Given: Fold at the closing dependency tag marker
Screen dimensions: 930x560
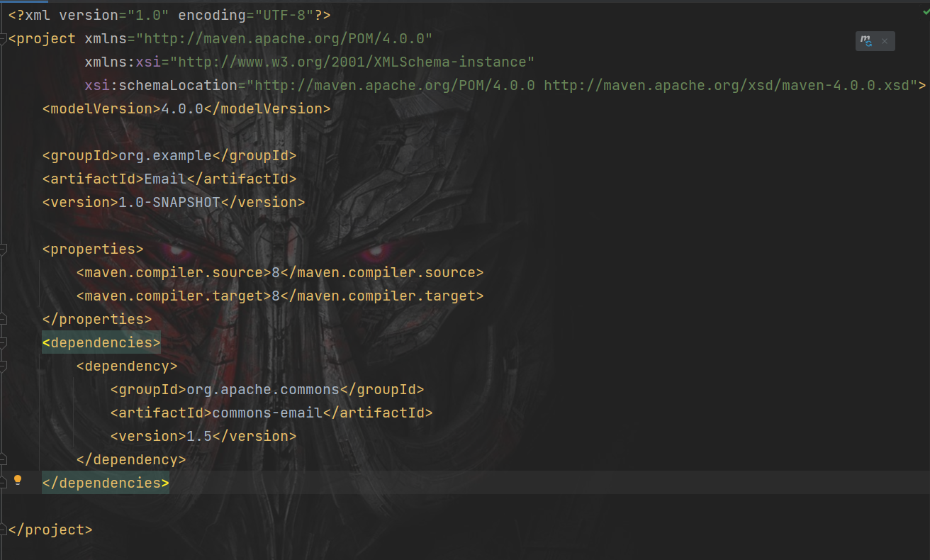Looking at the screenshot, I should [x=3, y=460].
